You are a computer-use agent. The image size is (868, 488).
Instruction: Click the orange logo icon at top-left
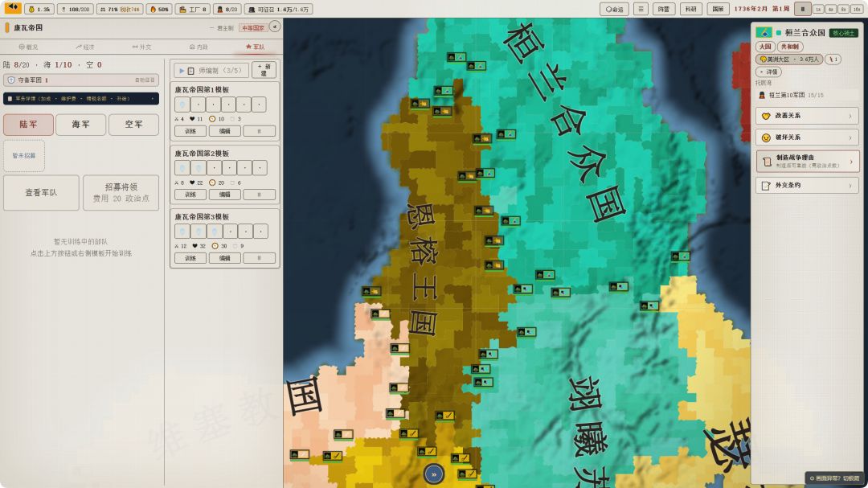coord(12,8)
